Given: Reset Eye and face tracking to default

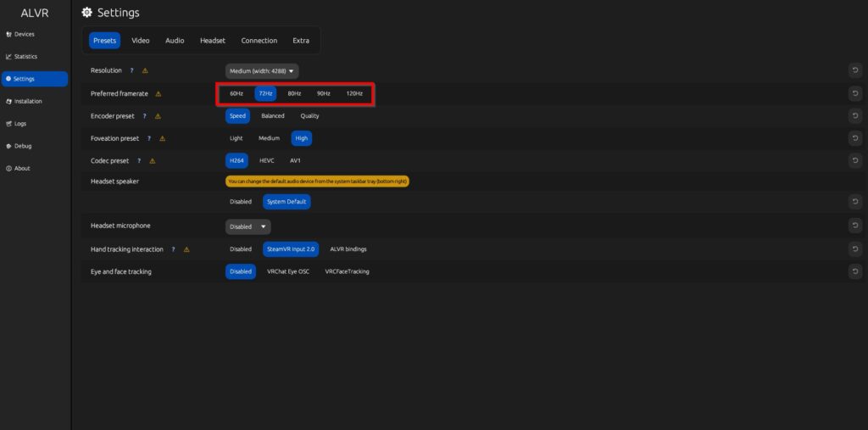Looking at the screenshot, I should pos(855,271).
